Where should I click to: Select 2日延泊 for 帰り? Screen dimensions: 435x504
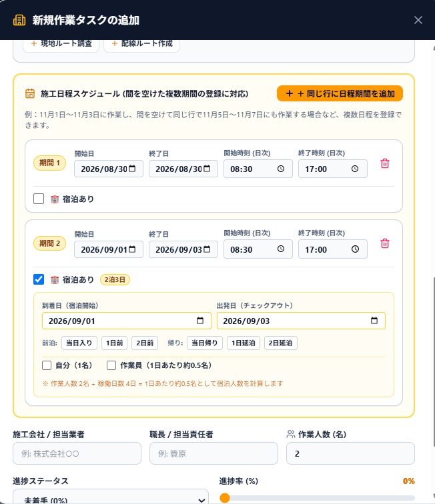[x=281, y=343]
